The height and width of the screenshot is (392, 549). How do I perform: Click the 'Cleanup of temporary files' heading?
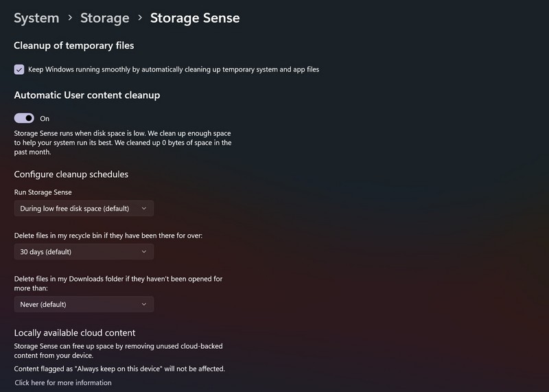tap(74, 46)
